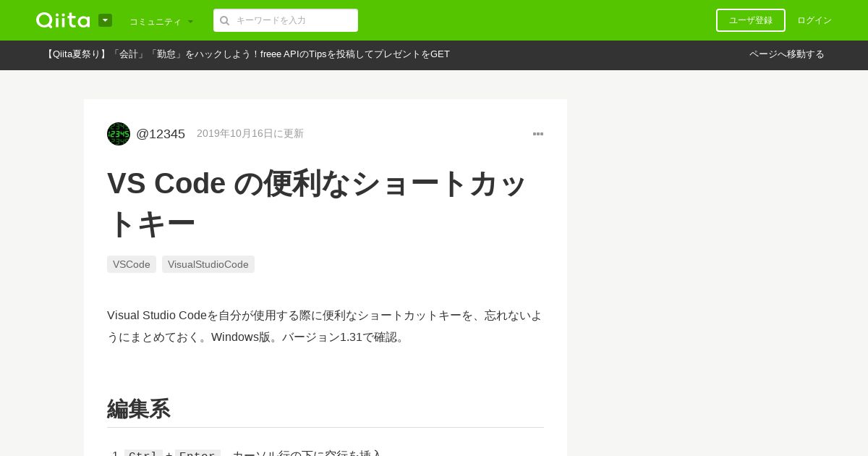868x456 pixels.
Task: Click the 2019年10月16日に更新 date text
Action: click(x=250, y=134)
